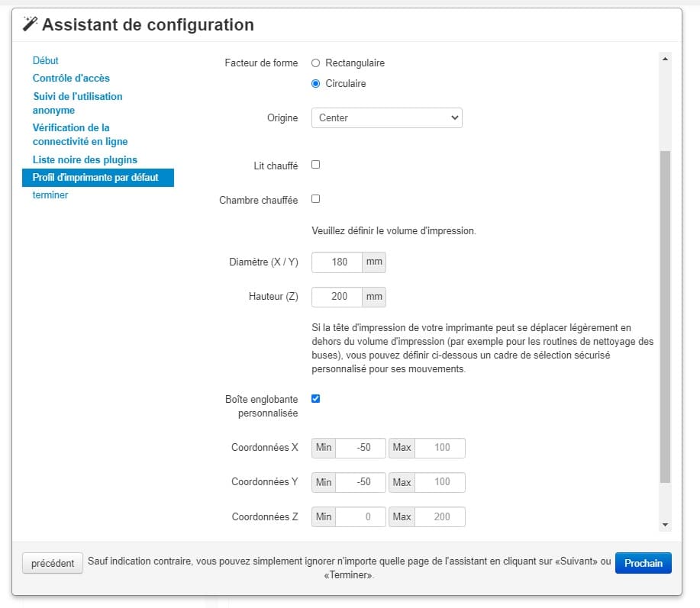Select the Circulaire form factor

coord(315,83)
